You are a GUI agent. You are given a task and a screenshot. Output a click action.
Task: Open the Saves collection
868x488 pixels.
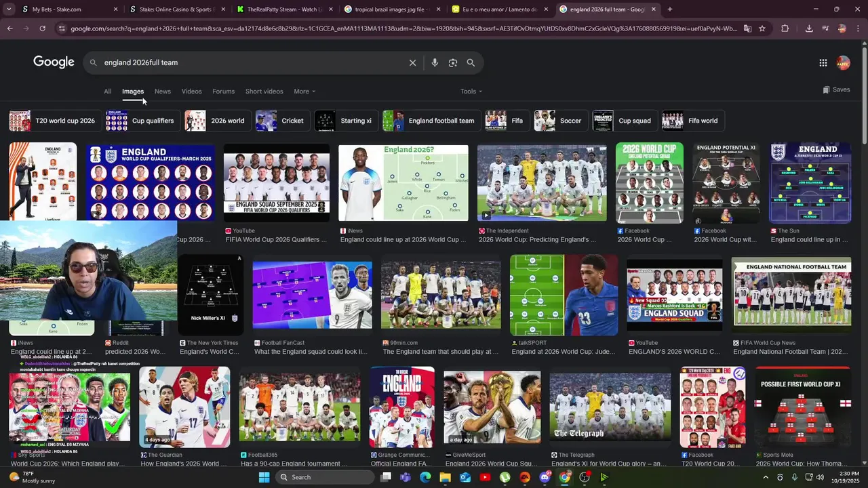click(x=836, y=89)
